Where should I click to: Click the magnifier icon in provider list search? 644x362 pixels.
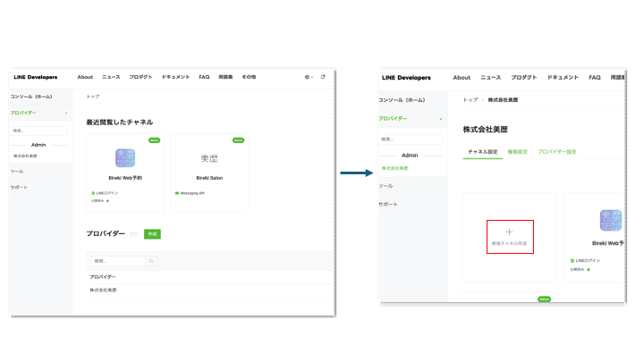pos(151,261)
